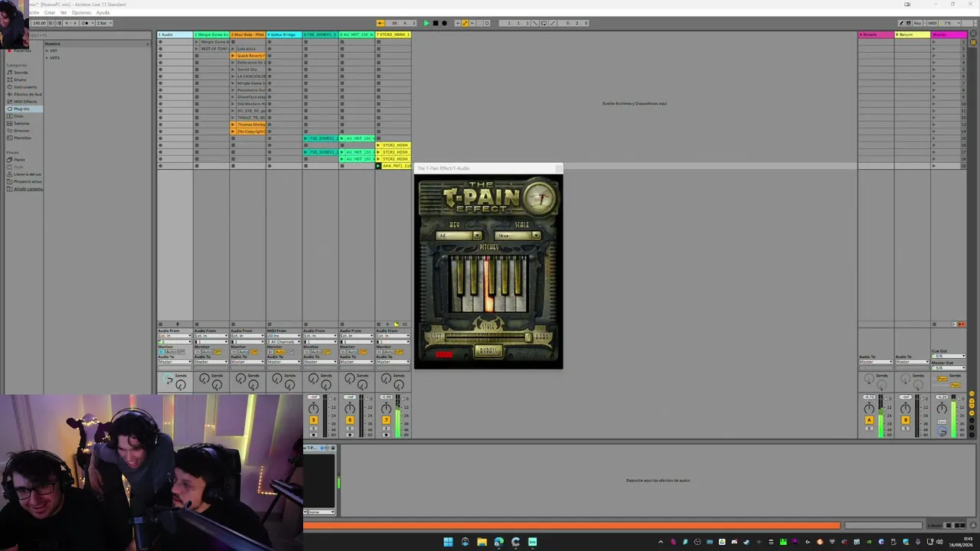Select the Grooves browser category

coord(21,131)
